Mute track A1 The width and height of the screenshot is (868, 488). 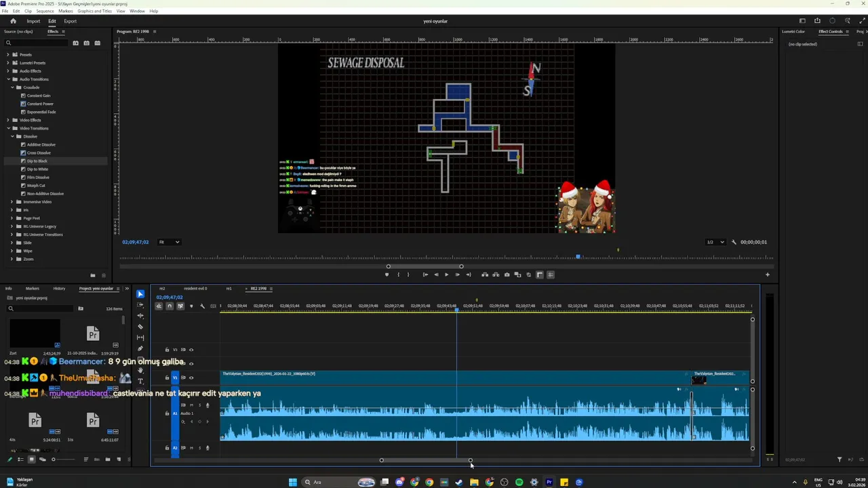coord(191,405)
